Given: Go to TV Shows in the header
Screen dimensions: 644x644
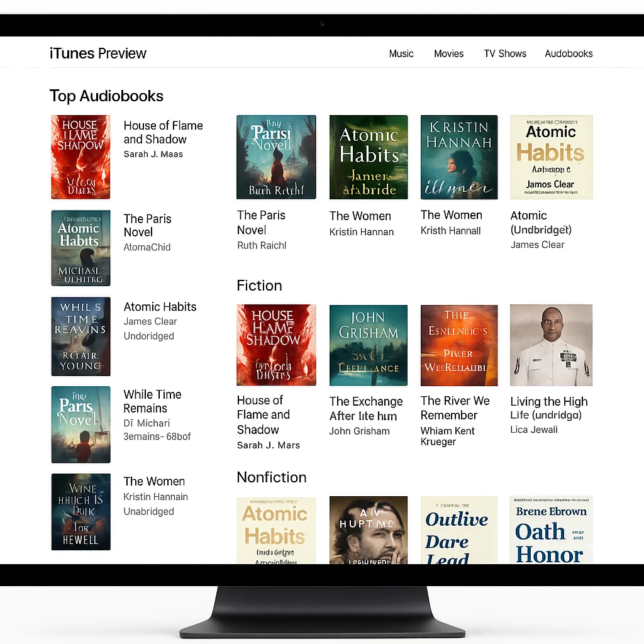Looking at the screenshot, I should 505,54.
